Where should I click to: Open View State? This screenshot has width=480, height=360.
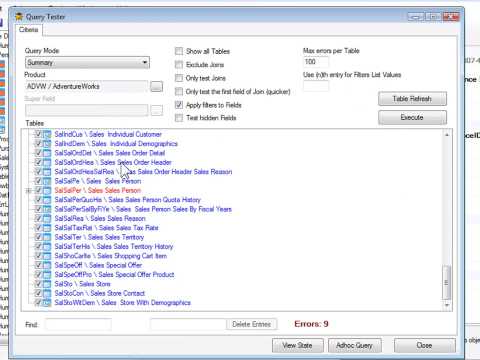coord(298,345)
